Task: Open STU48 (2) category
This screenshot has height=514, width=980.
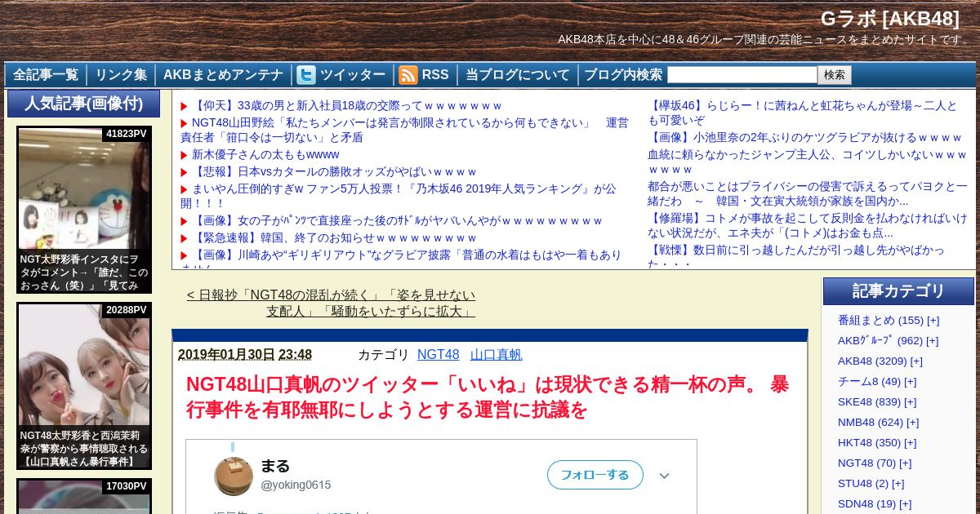Action: (863, 483)
